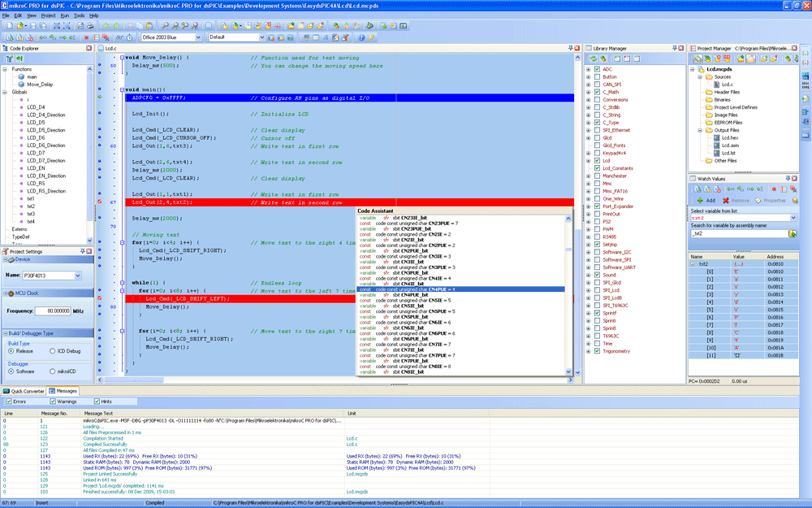This screenshot has width=812, height=508.
Task: Pin the Watch Values panel
Action: click(788, 178)
